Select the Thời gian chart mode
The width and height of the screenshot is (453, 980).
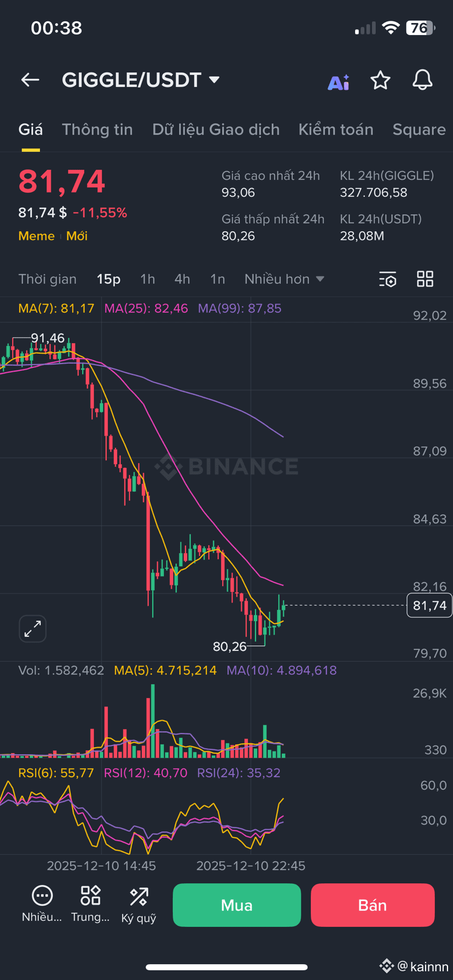(x=48, y=279)
